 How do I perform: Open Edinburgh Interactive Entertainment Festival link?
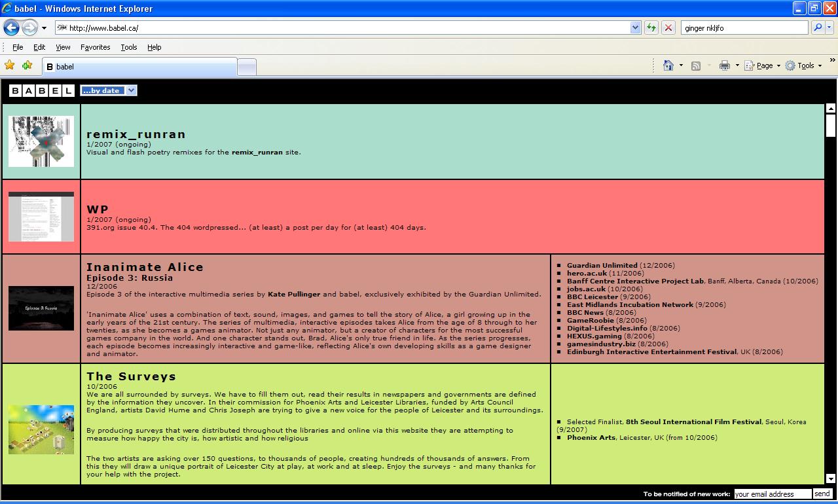(651, 351)
